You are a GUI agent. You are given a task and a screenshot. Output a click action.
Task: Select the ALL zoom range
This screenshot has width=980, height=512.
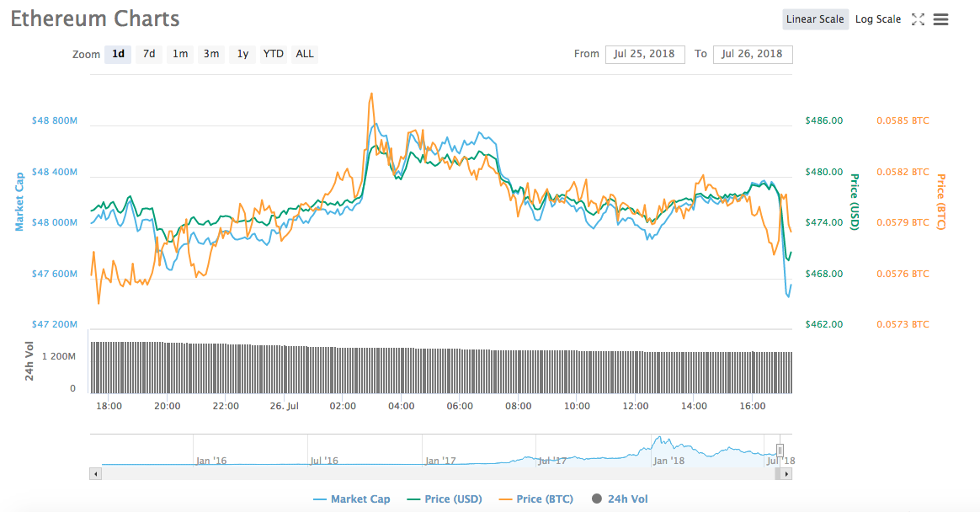305,55
